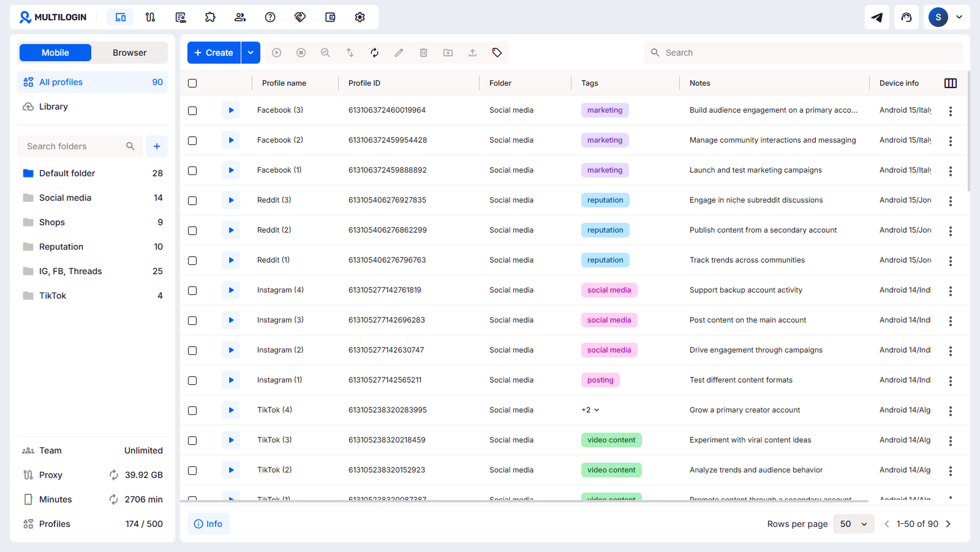980x552 pixels.
Task: Click the Info button at bottom
Action: click(208, 524)
